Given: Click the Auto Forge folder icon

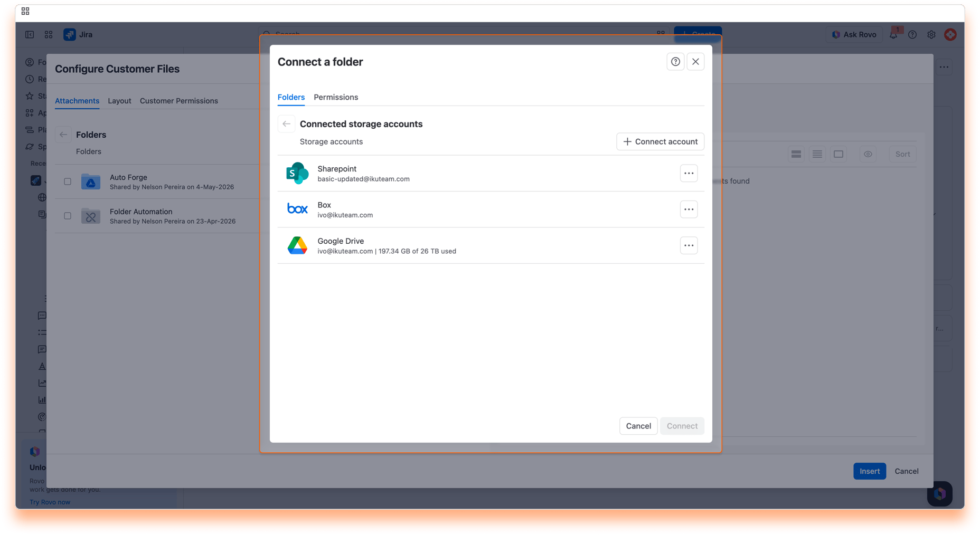Looking at the screenshot, I should [91, 181].
